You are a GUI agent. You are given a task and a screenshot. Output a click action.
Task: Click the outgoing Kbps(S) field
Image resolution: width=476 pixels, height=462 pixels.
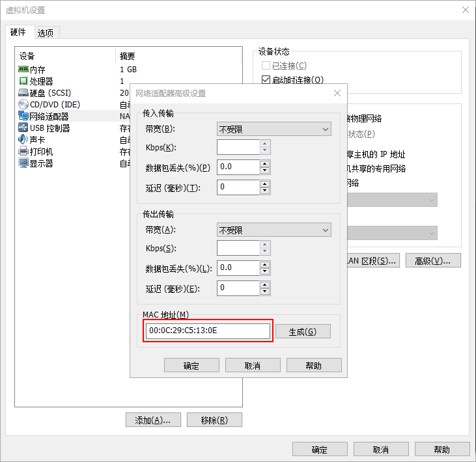click(x=238, y=248)
